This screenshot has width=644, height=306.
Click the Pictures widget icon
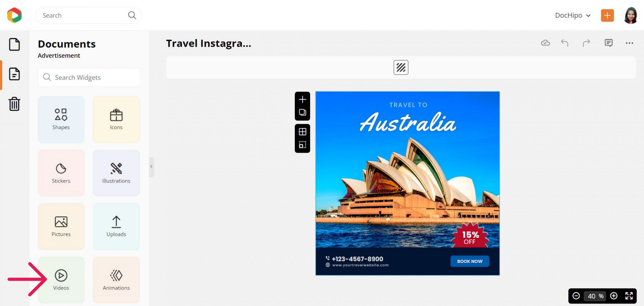click(x=61, y=226)
